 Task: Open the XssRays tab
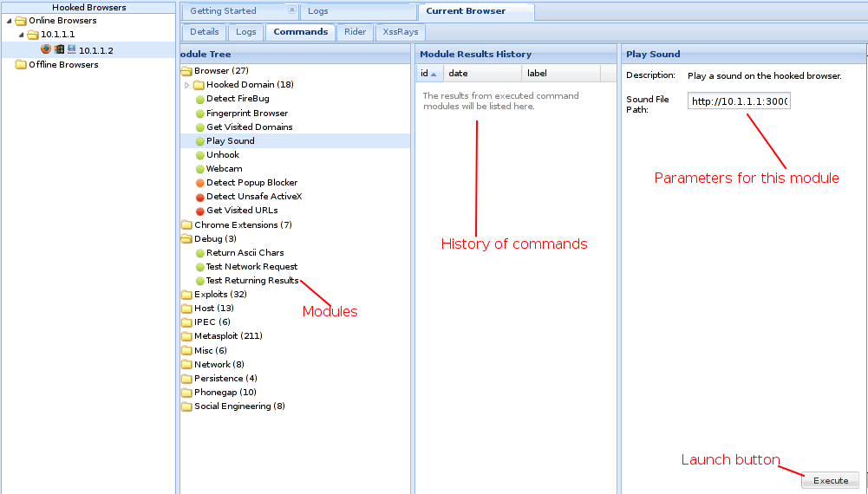point(401,32)
